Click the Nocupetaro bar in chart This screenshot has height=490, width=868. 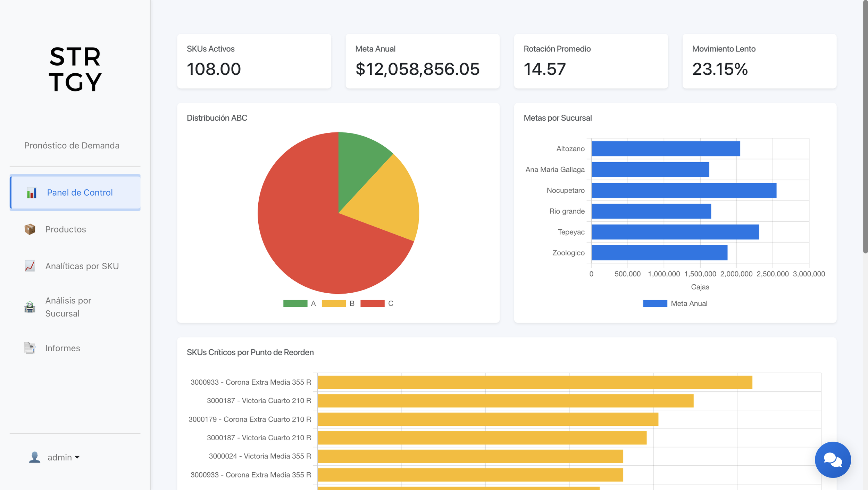tap(684, 190)
